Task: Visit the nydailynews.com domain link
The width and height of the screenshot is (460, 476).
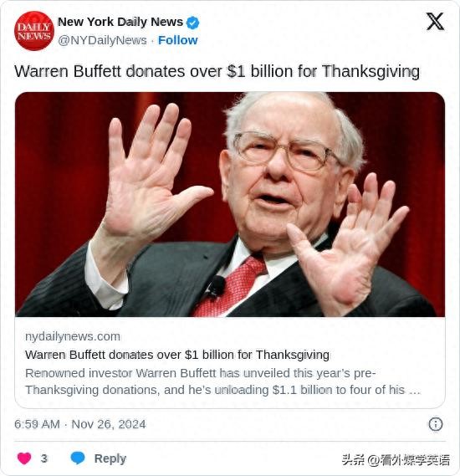Action: point(73,336)
